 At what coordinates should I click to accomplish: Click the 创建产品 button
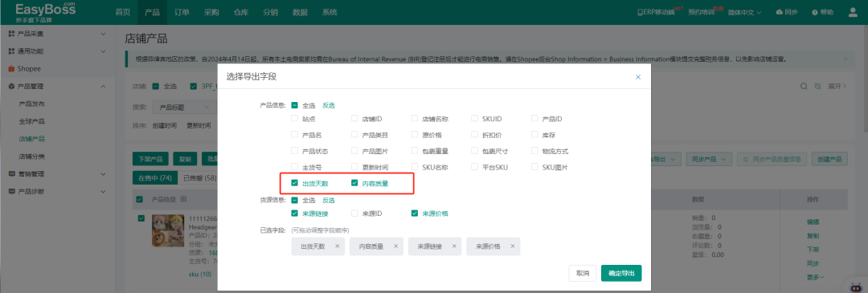click(x=829, y=159)
